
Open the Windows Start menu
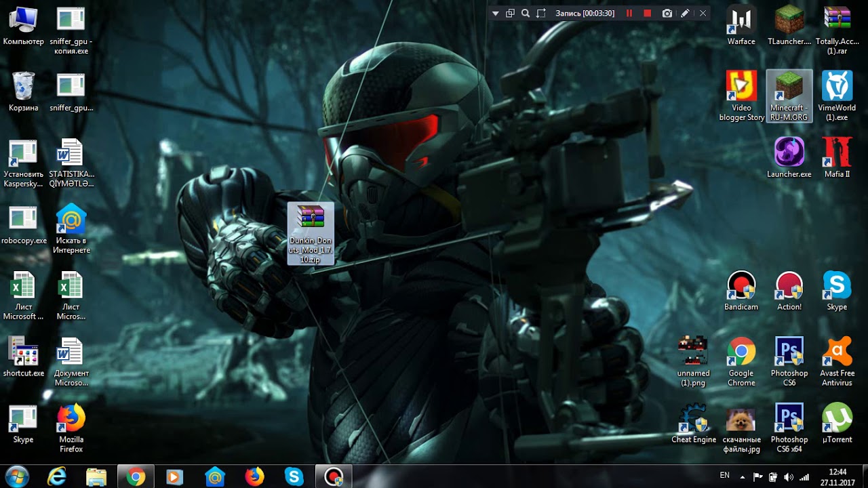click(x=17, y=476)
